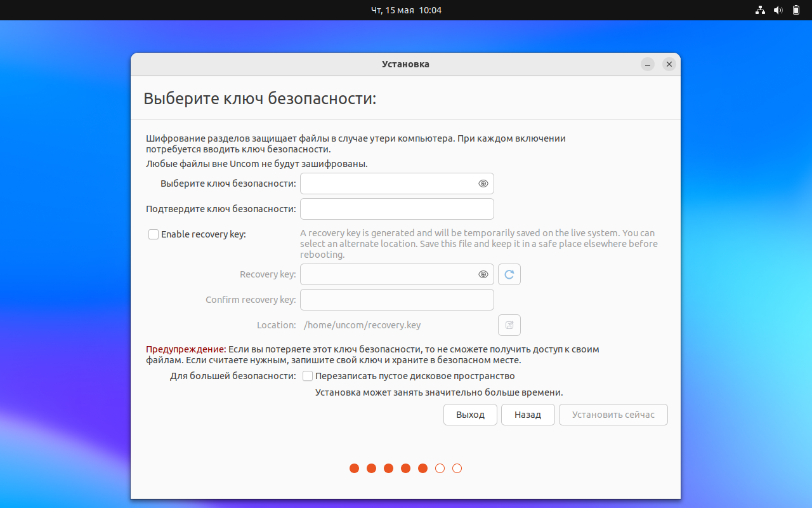Check the battery indicator in top bar
812x508 pixels.
click(x=796, y=10)
